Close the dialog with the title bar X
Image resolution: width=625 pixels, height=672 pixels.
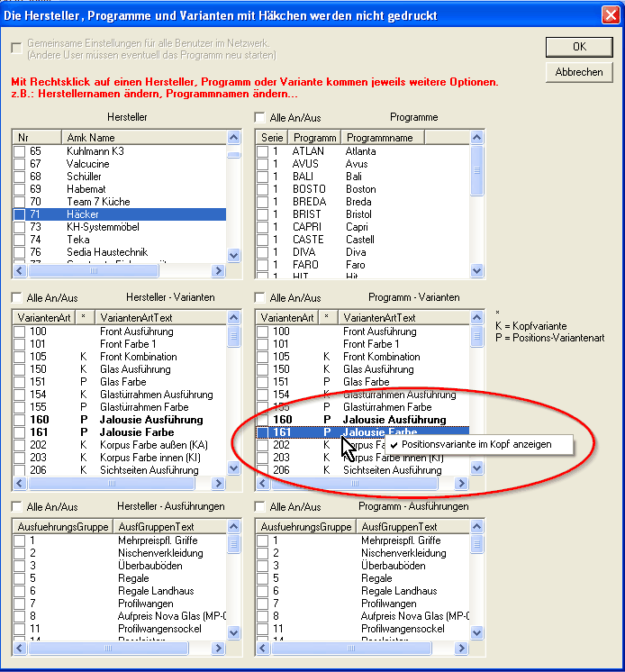(x=608, y=14)
